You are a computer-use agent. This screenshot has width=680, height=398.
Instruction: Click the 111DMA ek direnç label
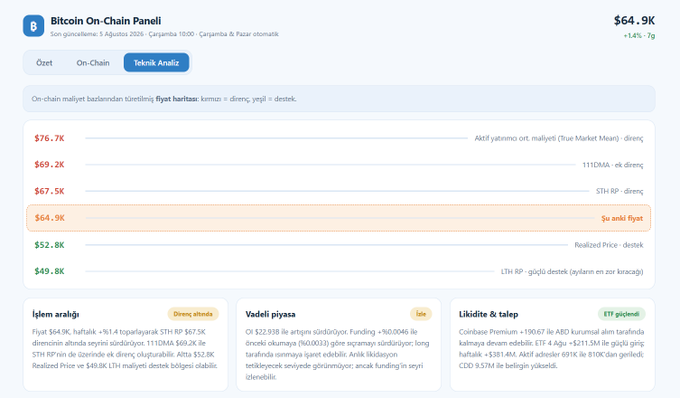(612, 165)
